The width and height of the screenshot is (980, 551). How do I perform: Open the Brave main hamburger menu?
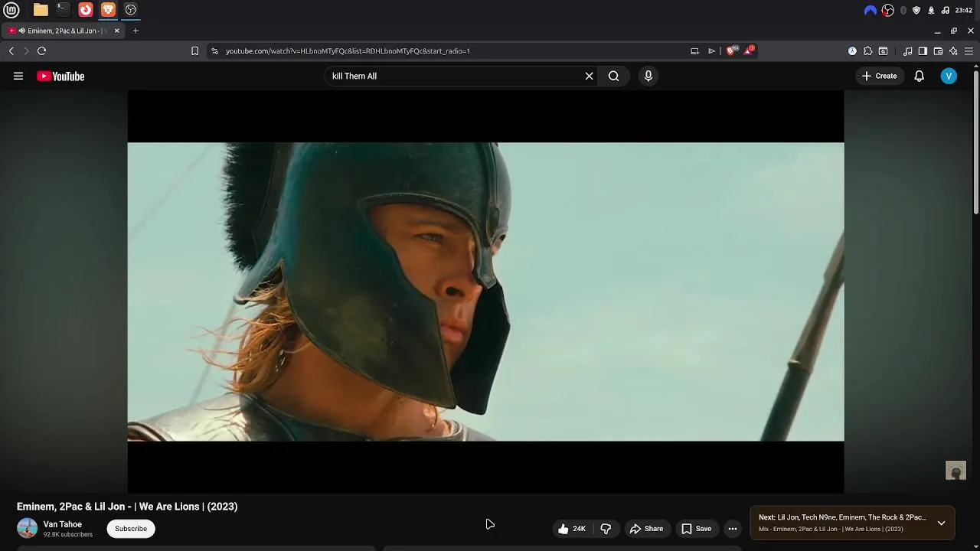[969, 51]
